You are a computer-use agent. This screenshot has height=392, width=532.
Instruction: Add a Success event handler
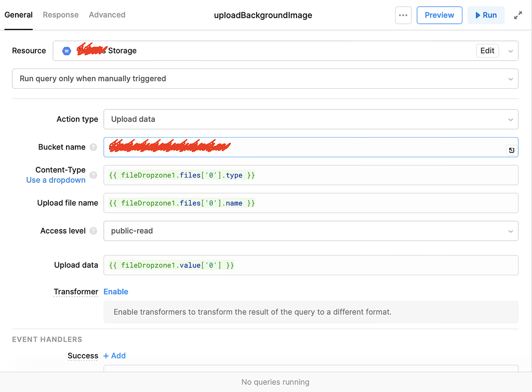coord(114,356)
